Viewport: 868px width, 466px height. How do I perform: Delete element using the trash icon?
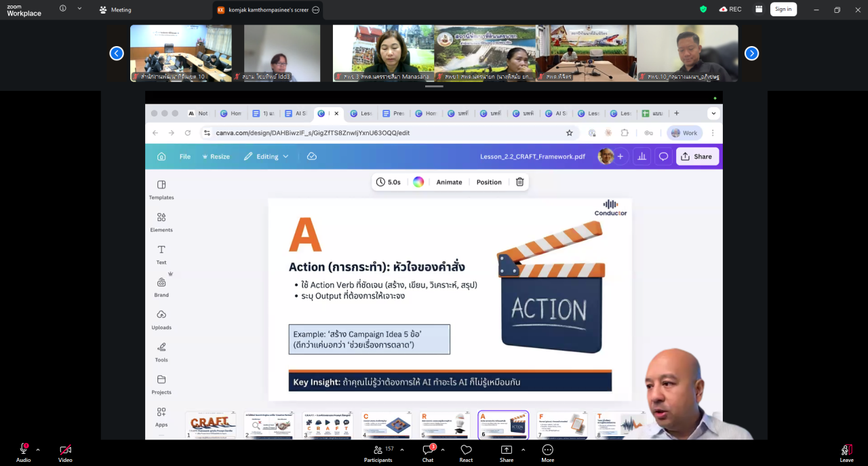(x=519, y=182)
